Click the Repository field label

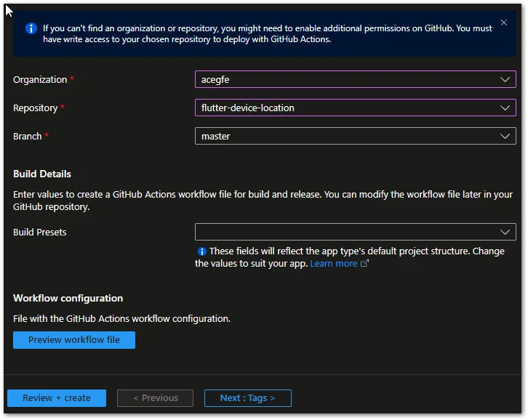(36, 108)
